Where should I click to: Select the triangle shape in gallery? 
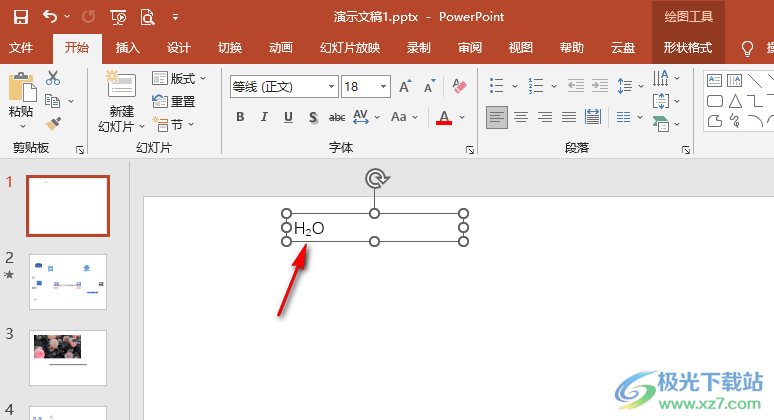pyautogui.click(x=735, y=101)
